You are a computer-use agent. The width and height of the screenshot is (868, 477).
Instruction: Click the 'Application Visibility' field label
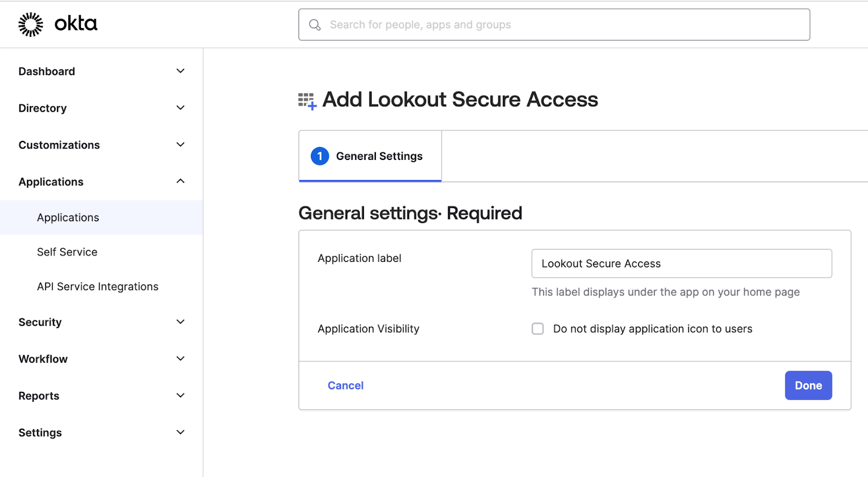[x=368, y=329]
